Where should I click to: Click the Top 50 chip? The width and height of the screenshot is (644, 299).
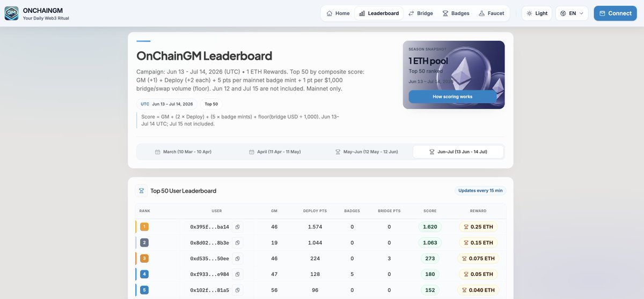(x=211, y=104)
